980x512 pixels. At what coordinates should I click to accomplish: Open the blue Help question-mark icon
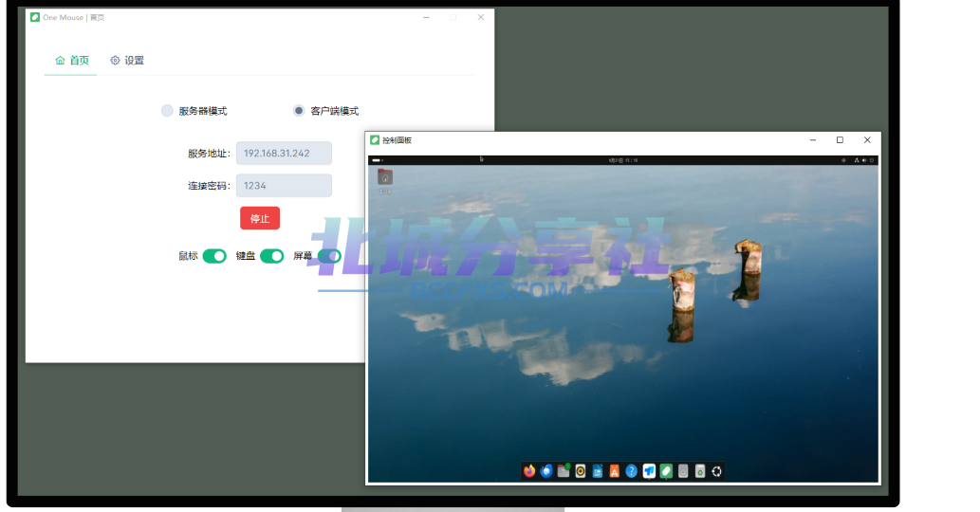631,471
